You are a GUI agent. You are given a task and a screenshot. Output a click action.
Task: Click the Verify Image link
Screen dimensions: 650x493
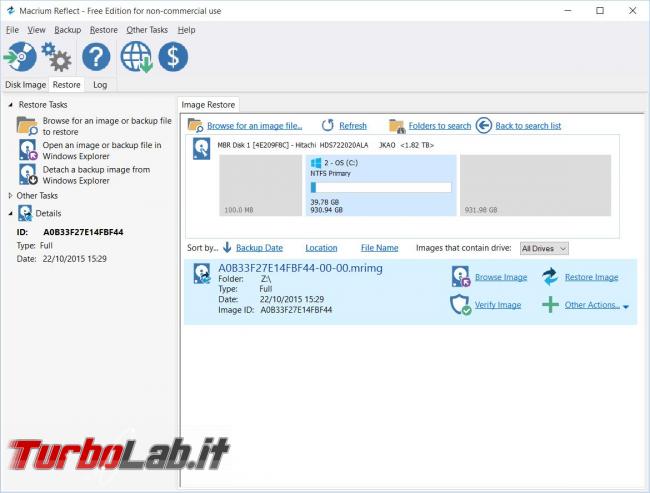(x=497, y=305)
